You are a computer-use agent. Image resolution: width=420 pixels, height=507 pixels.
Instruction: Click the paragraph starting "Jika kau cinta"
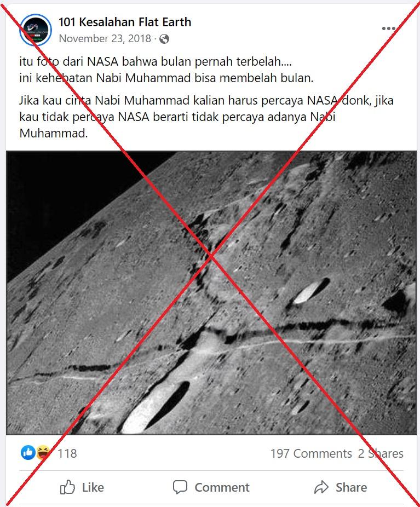(206, 117)
